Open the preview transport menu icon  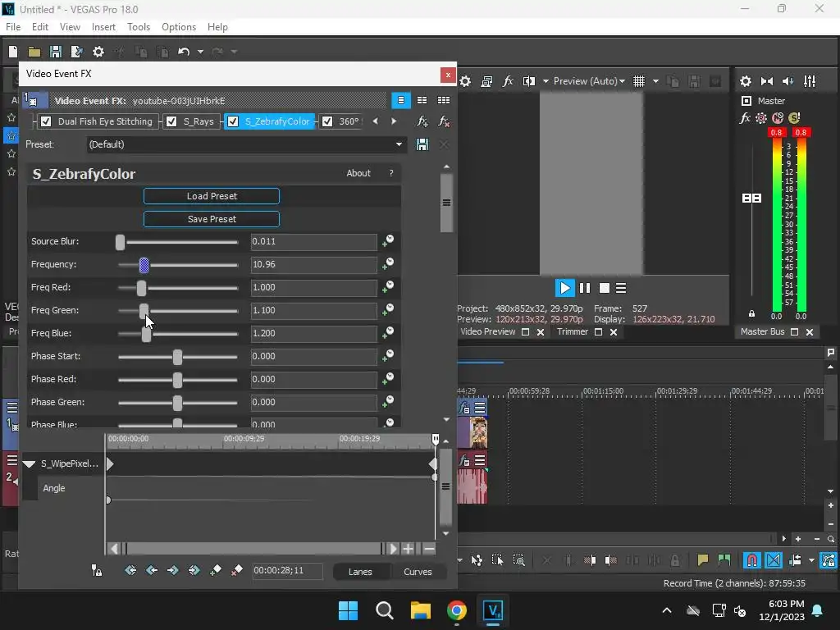point(621,288)
